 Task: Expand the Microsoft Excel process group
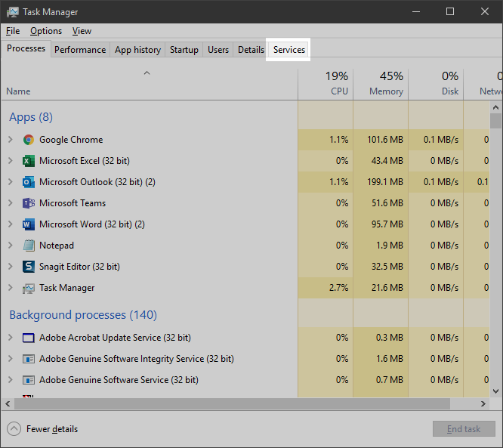(x=11, y=161)
